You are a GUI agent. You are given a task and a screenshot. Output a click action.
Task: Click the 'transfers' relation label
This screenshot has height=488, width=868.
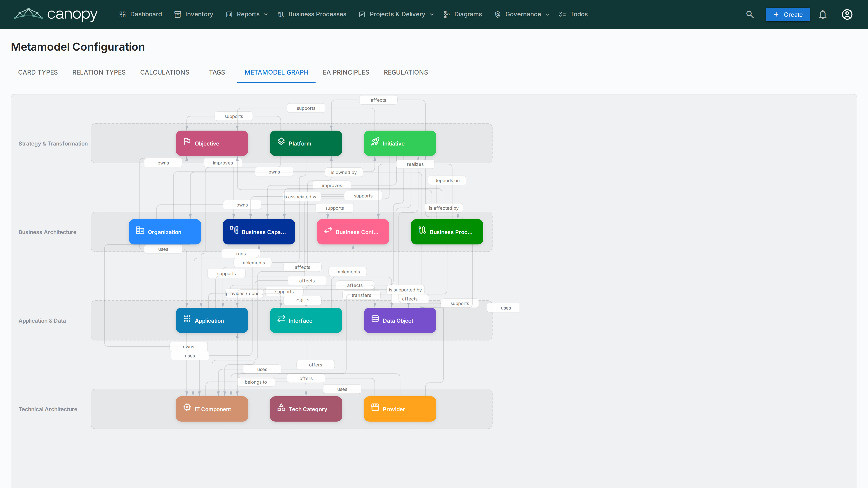click(x=362, y=295)
